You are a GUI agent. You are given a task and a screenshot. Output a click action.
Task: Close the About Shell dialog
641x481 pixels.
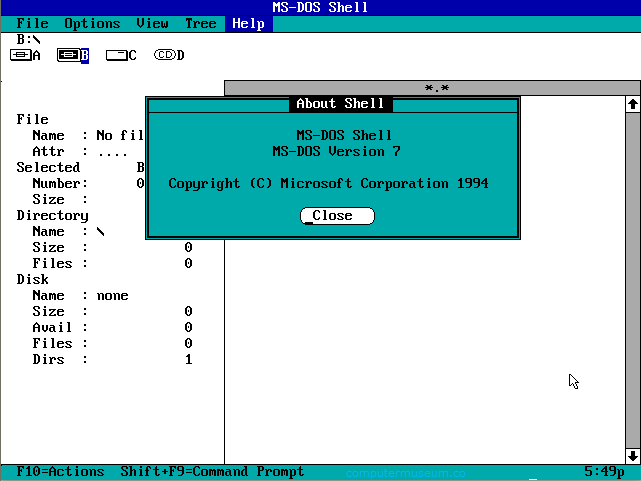[x=337, y=216]
